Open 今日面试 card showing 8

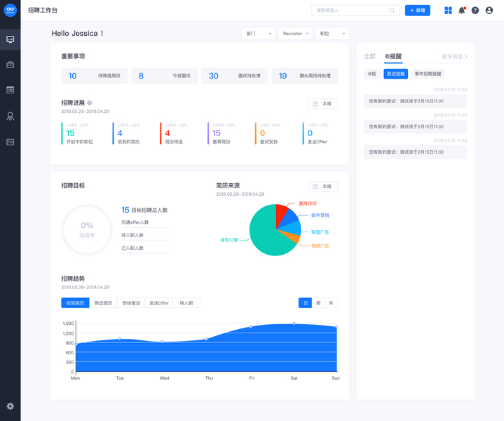[x=164, y=76]
